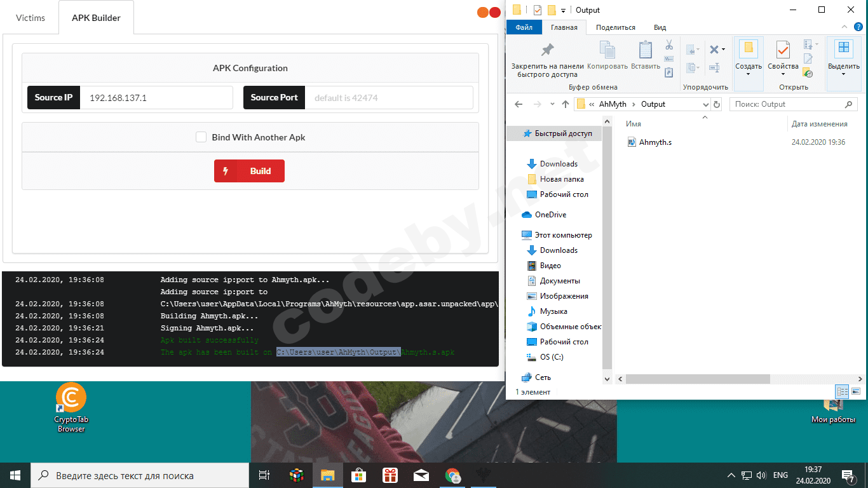The image size is (868, 488).
Task: Click the quick access toolbar properties icon
Action: coord(538,10)
